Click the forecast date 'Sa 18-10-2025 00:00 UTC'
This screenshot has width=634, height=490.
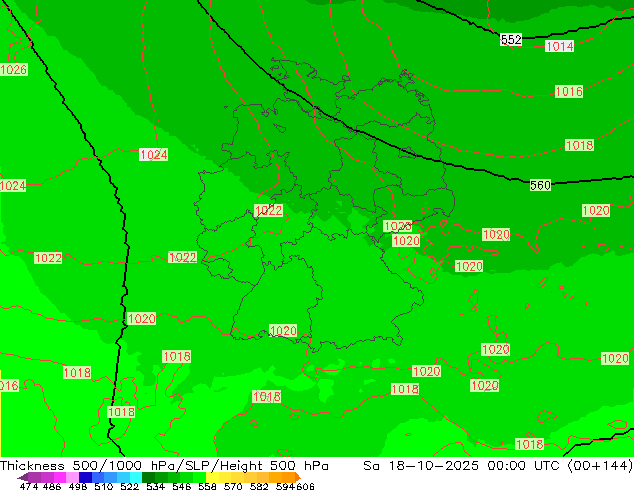click(461, 465)
